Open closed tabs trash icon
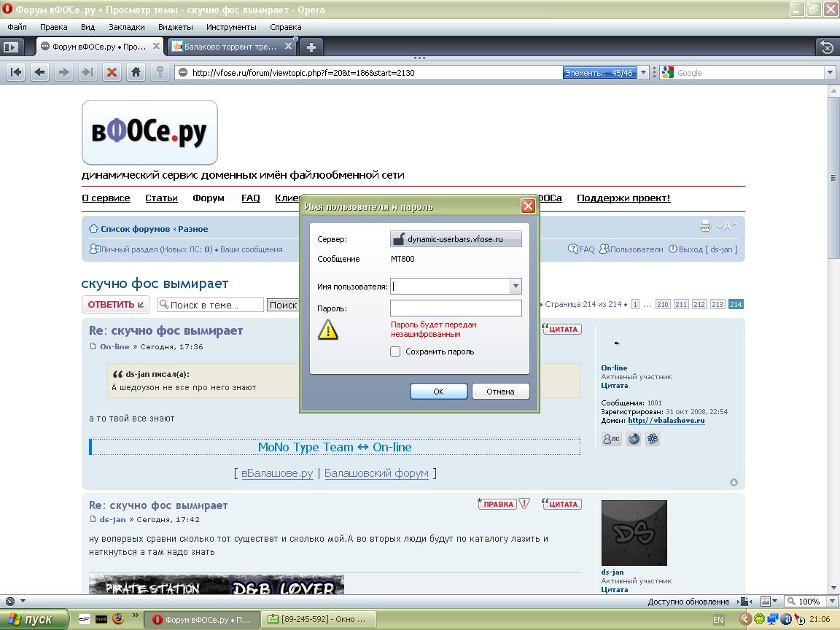Image resolution: width=840 pixels, height=630 pixels. [x=826, y=47]
